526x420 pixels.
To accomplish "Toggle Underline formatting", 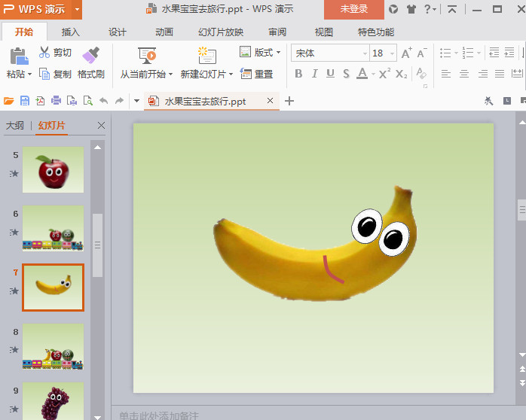I will coord(330,74).
